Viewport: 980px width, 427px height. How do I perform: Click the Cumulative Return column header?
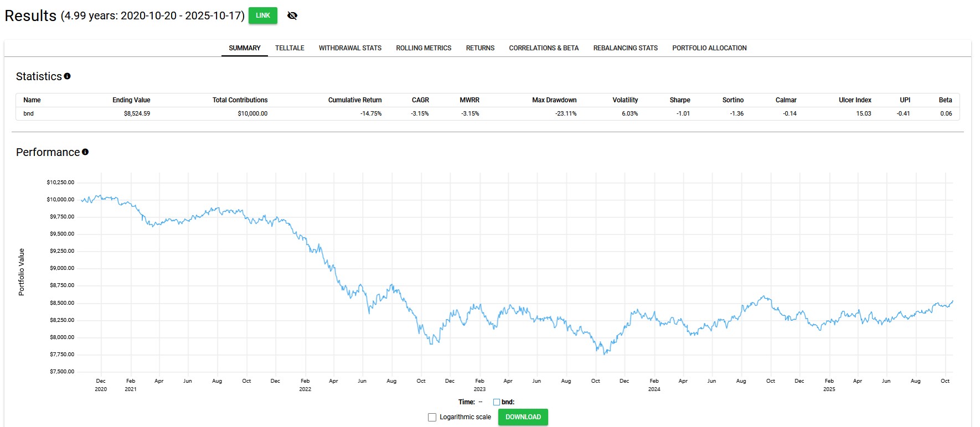(x=355, y=100)
